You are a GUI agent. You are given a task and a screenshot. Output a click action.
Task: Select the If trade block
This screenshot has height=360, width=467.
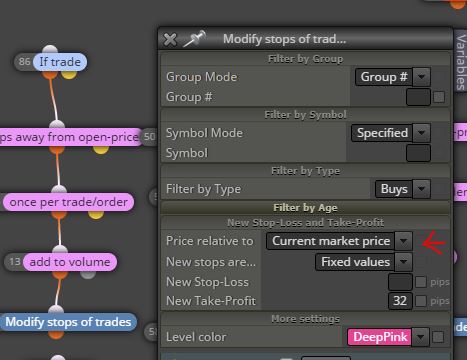pyautogui.click(x=60, y=62)
